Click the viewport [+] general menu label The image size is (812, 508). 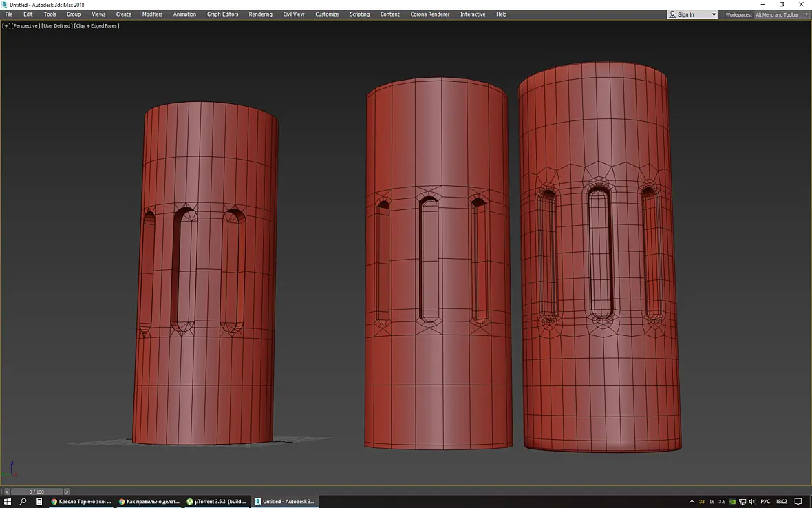(6, 26)
